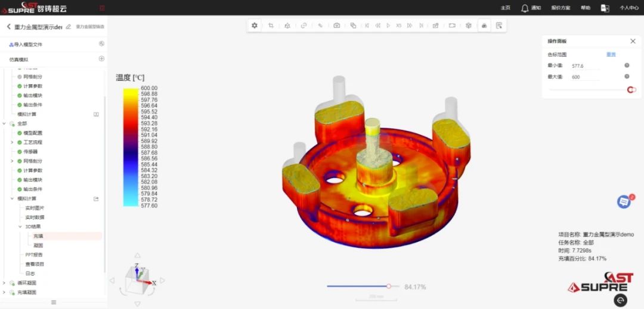Toggle the red switch in 操作面板
The image size is (644, 309).
(631, 90)
